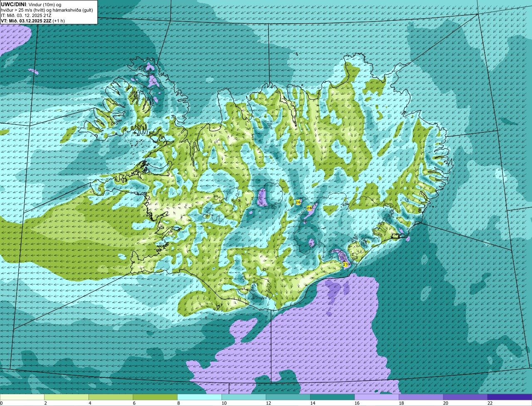Select the 12–14 m/s teal legend swatch
Screen dimensions: 532x406
click(x=288, y=397)
